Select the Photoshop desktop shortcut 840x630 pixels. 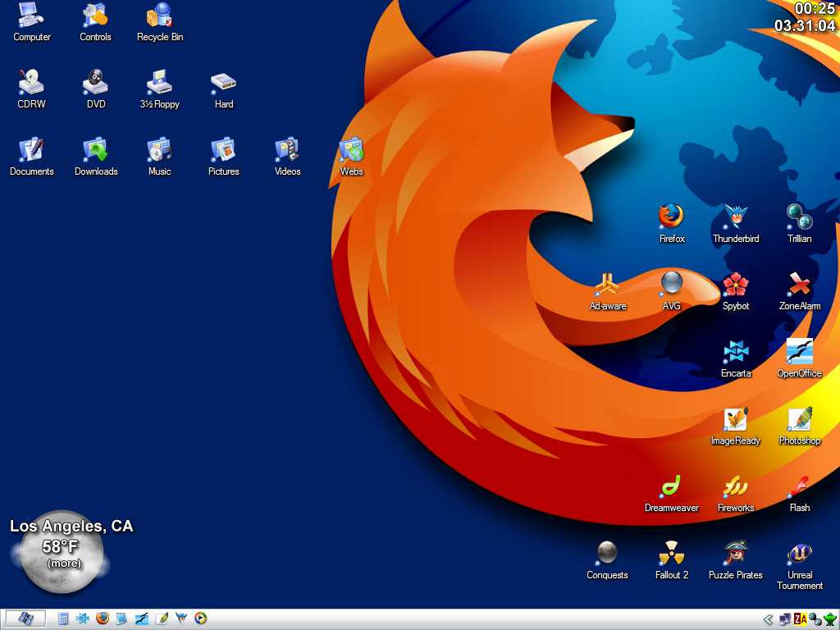click(800, 427)
